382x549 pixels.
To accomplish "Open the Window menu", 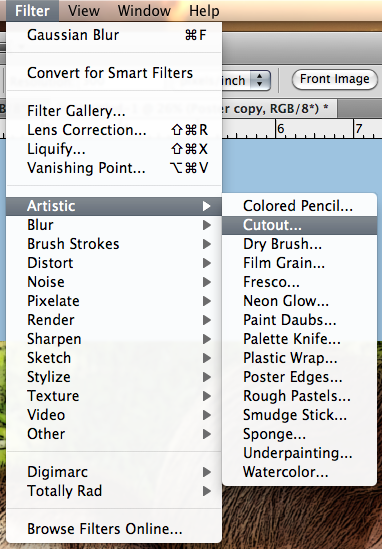I will pos(144,11).
